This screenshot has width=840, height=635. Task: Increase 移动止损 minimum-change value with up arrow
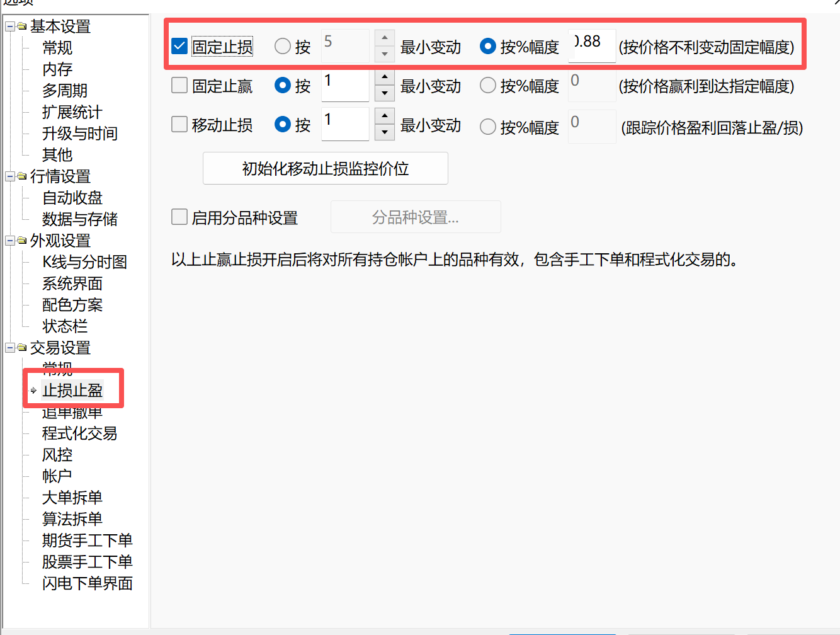(385, 116)
